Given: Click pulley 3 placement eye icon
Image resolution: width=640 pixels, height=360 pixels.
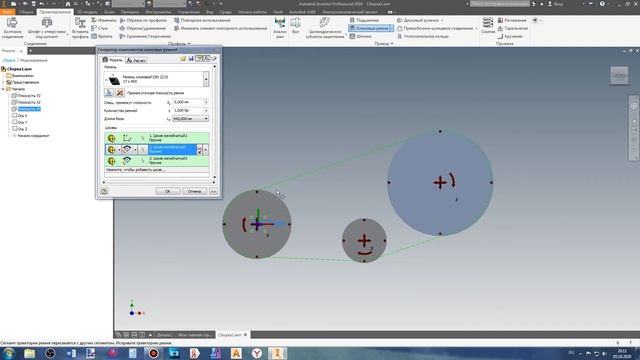Looking at the screenshot, I should click(127, 161).
